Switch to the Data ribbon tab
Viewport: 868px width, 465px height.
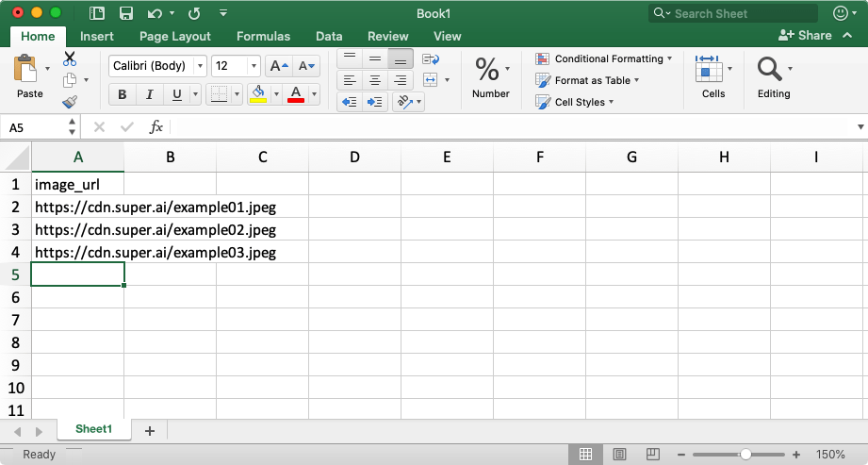(x=329, y=36)
